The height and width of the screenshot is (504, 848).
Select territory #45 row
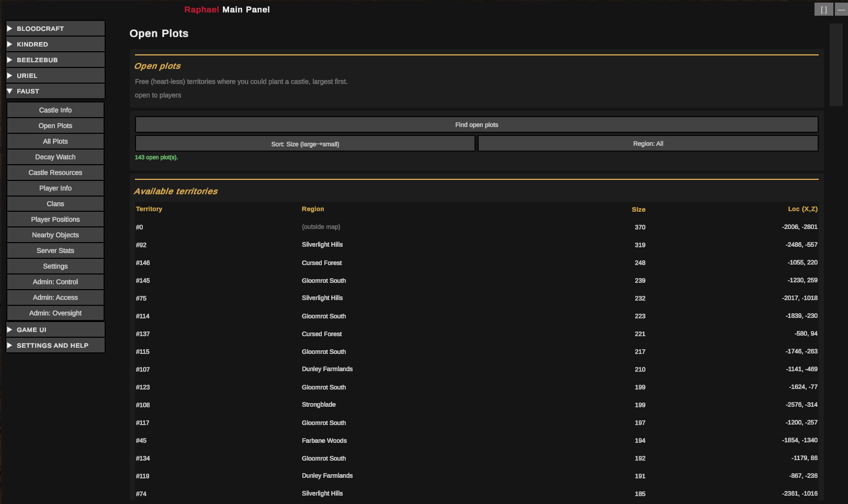[x=477, y=440]
